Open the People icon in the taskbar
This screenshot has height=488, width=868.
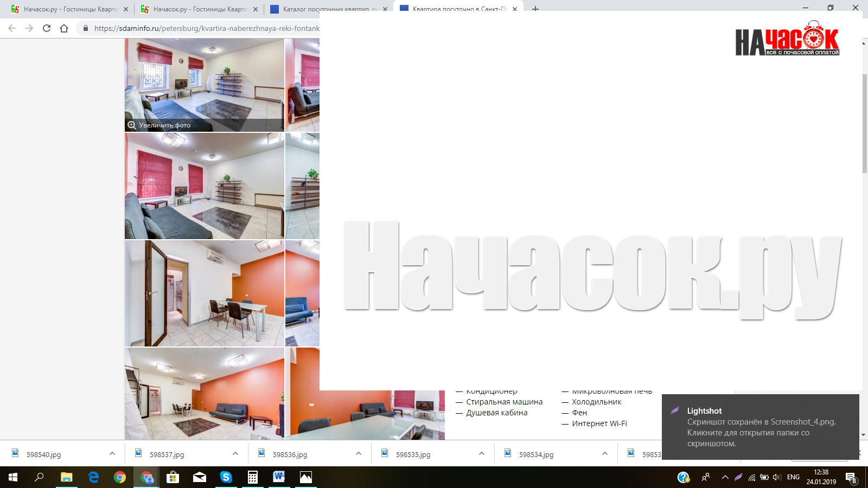pos(706,477)
